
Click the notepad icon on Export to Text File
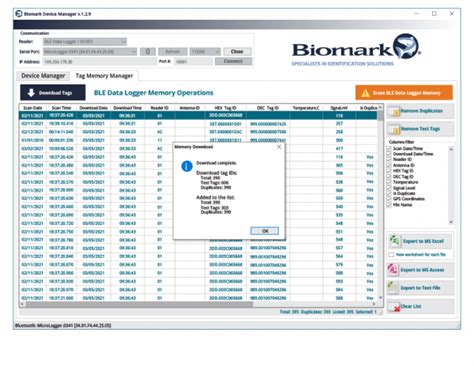[393, 287]
